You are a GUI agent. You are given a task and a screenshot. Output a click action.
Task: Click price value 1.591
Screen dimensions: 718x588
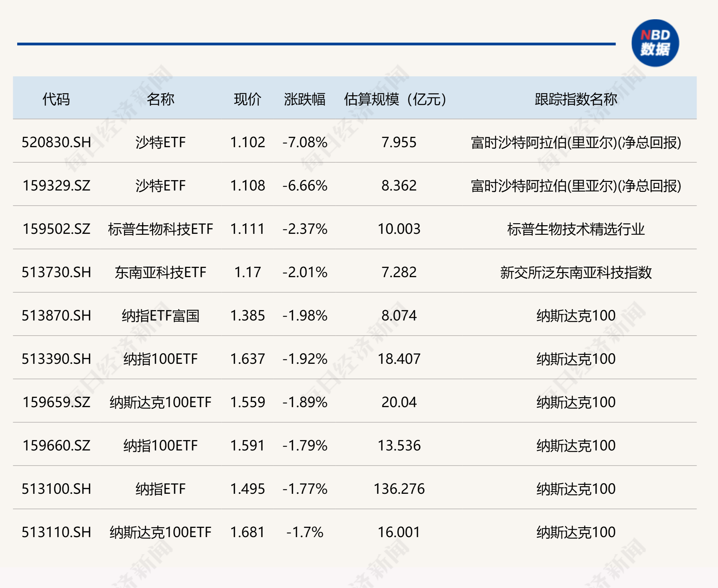coord(248,446)
